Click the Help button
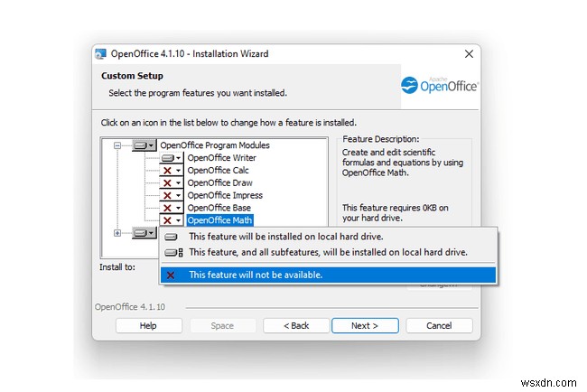This screenshot has width=587, height=392. coord(149,326)
